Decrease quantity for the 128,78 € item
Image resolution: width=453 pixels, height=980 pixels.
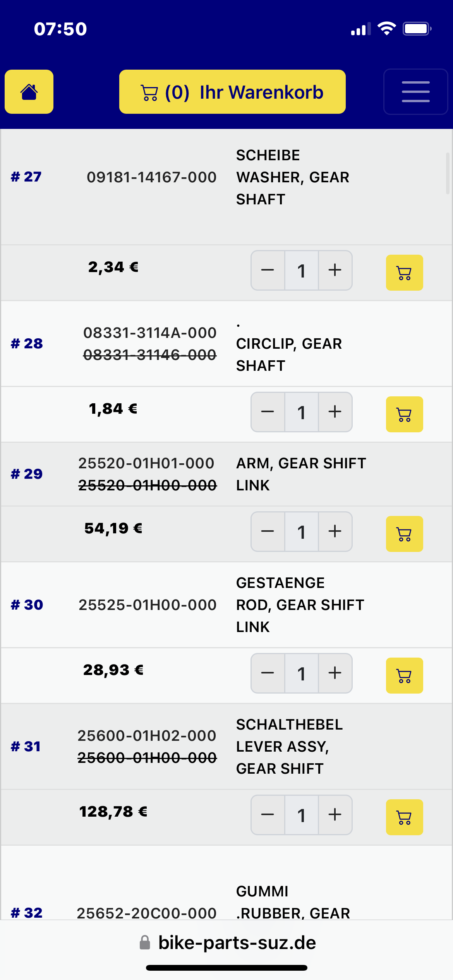268,815
